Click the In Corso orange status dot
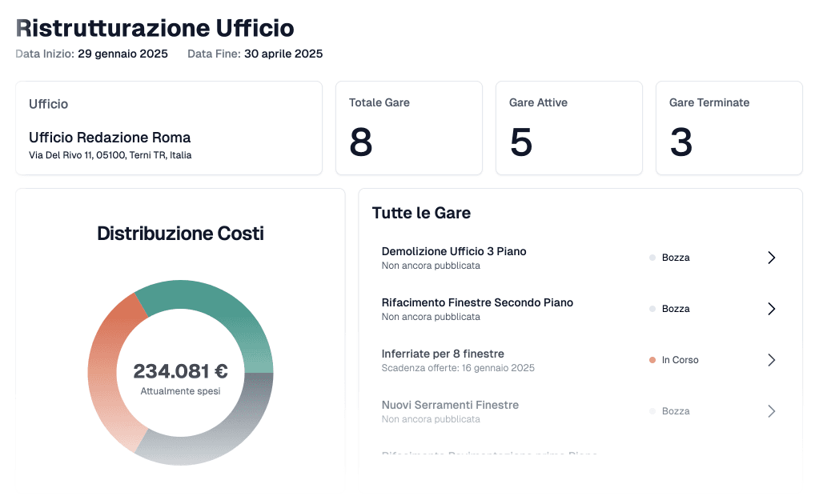Viewport: 819px width, 504px height. tap(652, 360)
